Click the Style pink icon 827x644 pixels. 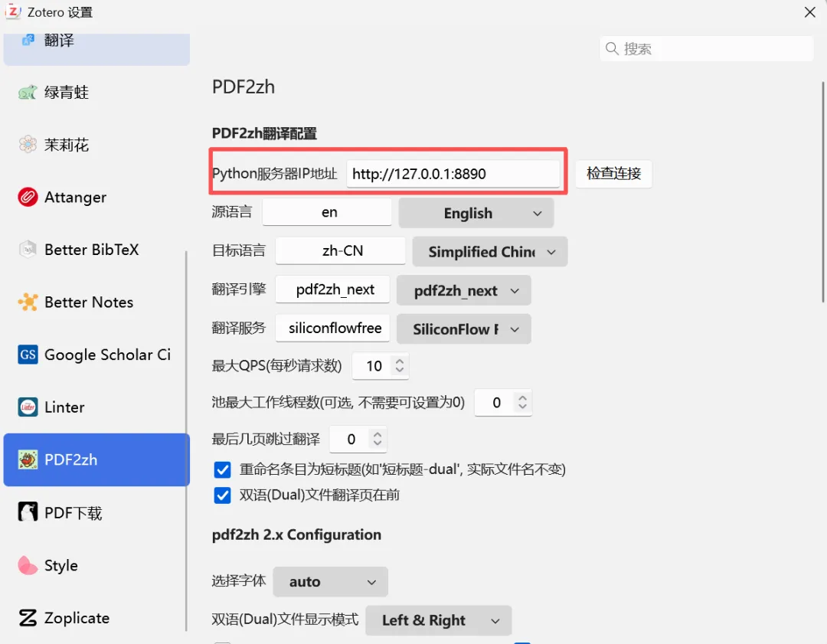[x=28, y=565]
